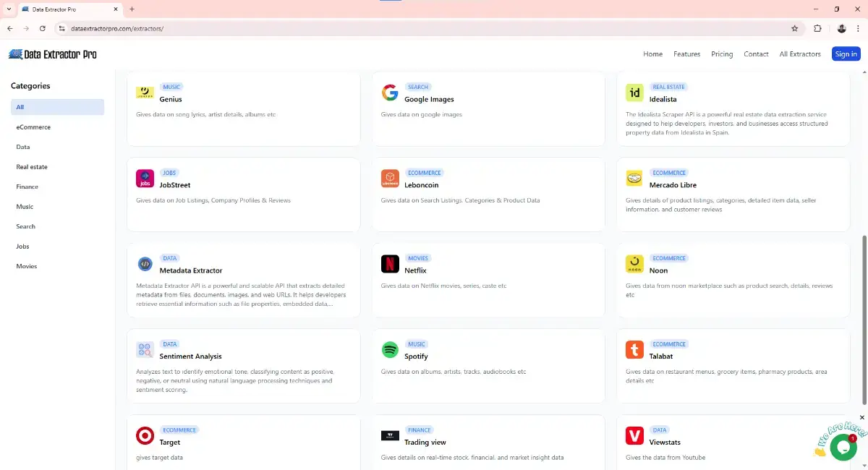Open the All Extractors link
The width and height of the screenshot is (868, 470).
pos(800,54)
